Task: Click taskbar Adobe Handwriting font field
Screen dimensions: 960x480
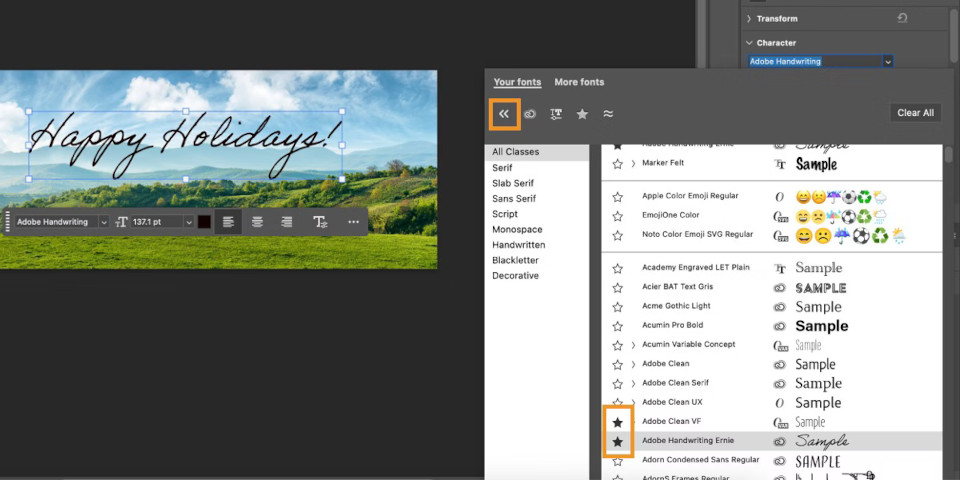Action: point(56,222)
